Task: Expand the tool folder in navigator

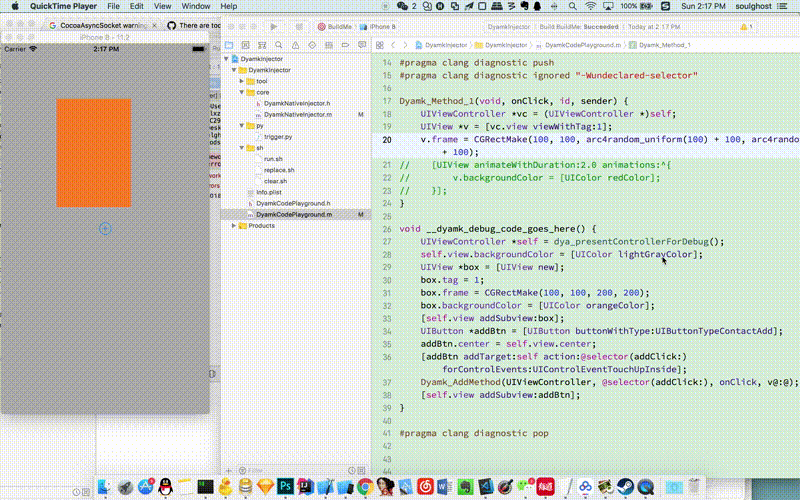Action: pyautogui.click(x=242, y=81)
